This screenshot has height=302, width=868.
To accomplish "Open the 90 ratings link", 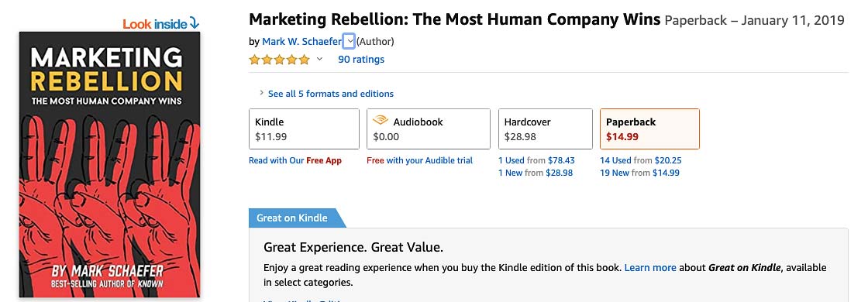I will [361, 59].
